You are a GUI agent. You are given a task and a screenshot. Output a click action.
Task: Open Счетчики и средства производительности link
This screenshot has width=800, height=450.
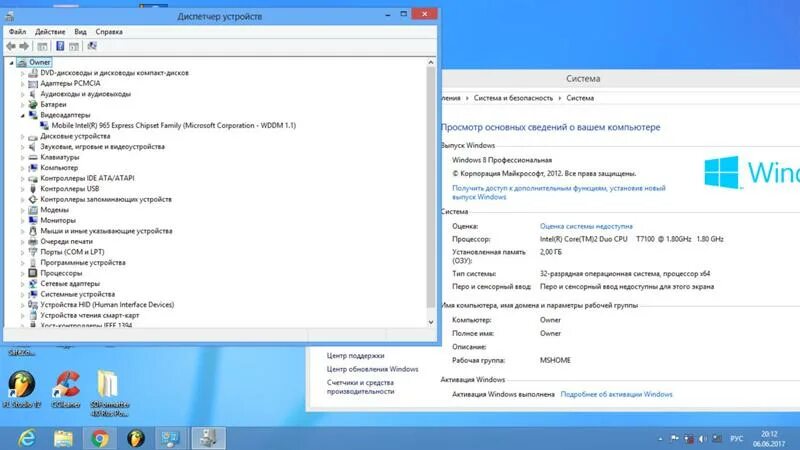[361, 387]
